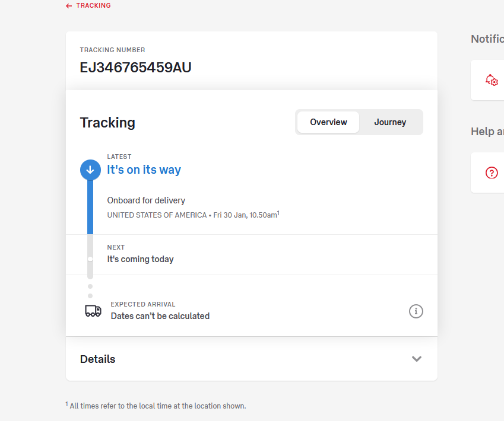Click the local time footnote at bottom
The width and height of the screenshot is (504, 421).
tap(157, 406)
